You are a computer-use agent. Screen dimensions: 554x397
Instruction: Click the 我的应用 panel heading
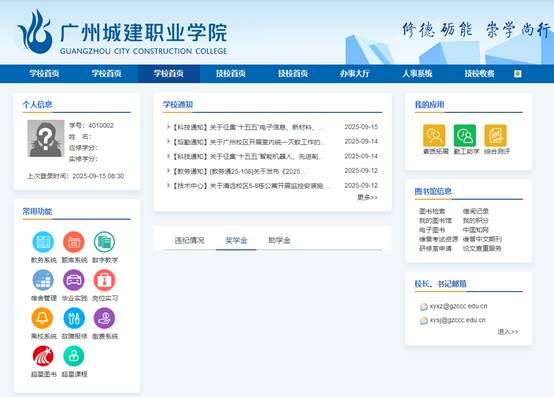(x=429, y=104)
